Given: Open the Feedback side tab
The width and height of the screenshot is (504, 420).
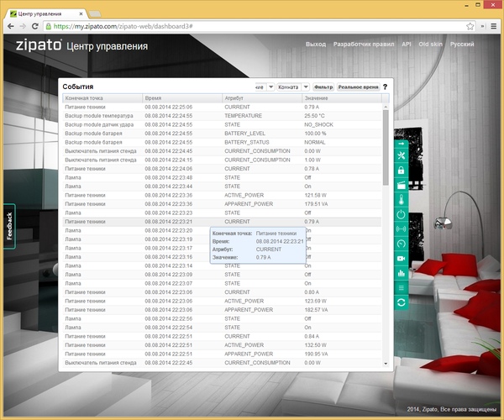Looking at the screenshot, I should point(9,226).
